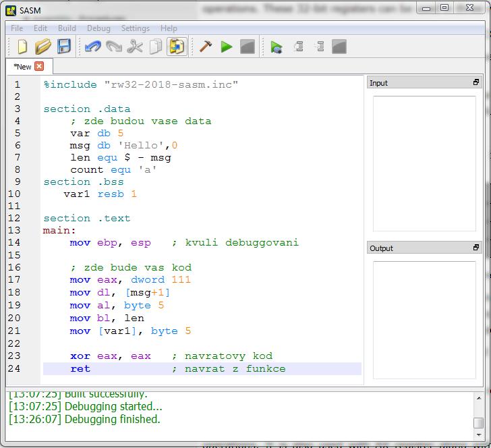The width and height of the screenshot is (491, 448).
Task: Open the Debug menu
Action: 98,28
